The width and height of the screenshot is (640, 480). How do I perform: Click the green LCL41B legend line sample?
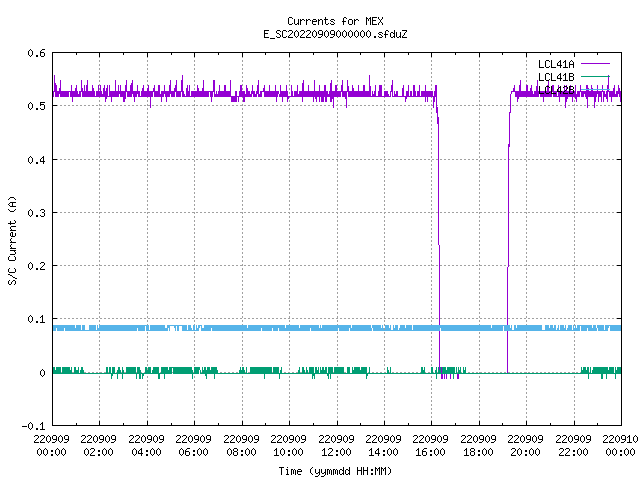pyautogui.click(x=595, y=77)
